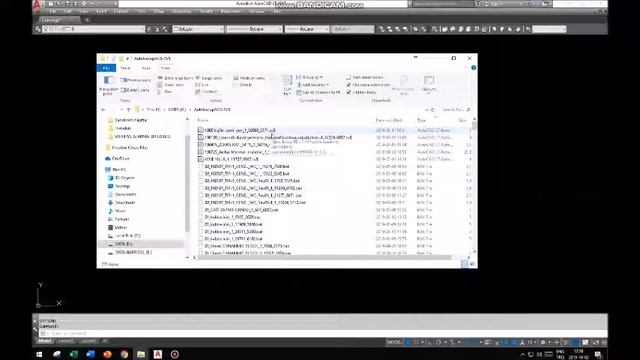Switch file view to Content layout
Screen dimensions: 640x360
tap(206, 91)
